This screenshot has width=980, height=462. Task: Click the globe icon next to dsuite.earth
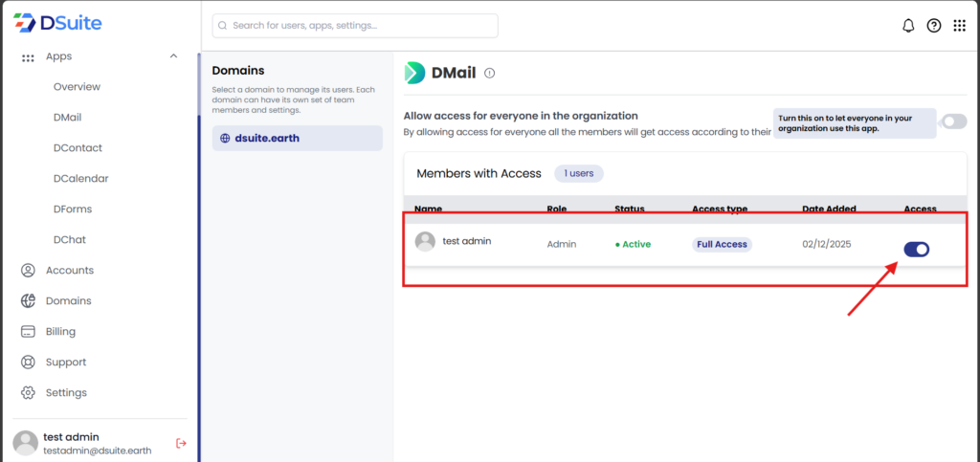[x=225, y=138]
